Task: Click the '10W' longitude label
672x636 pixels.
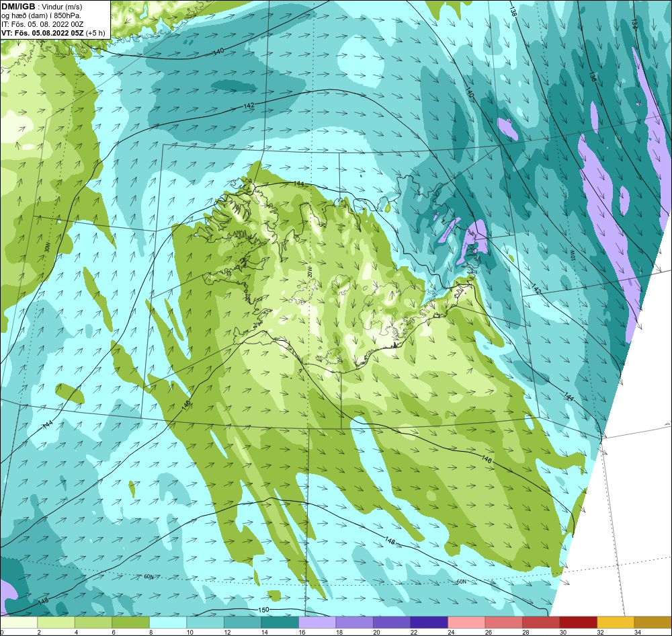Action: (x=572, y=254)
